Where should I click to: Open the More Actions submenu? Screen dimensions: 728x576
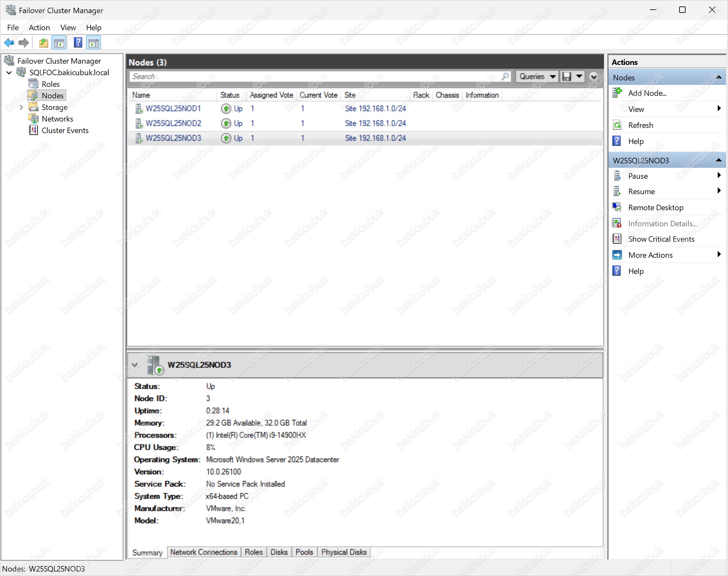click(650, 255)
